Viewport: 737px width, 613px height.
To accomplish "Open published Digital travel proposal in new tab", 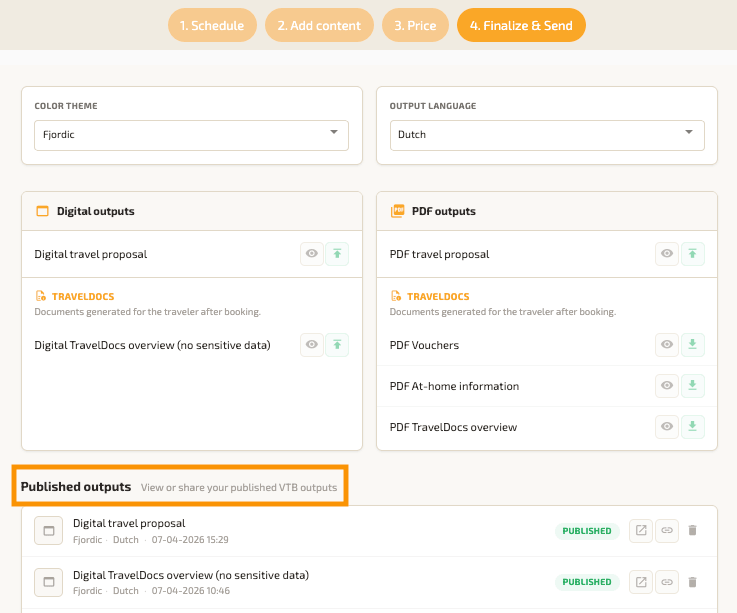I will tap(640, 530).
